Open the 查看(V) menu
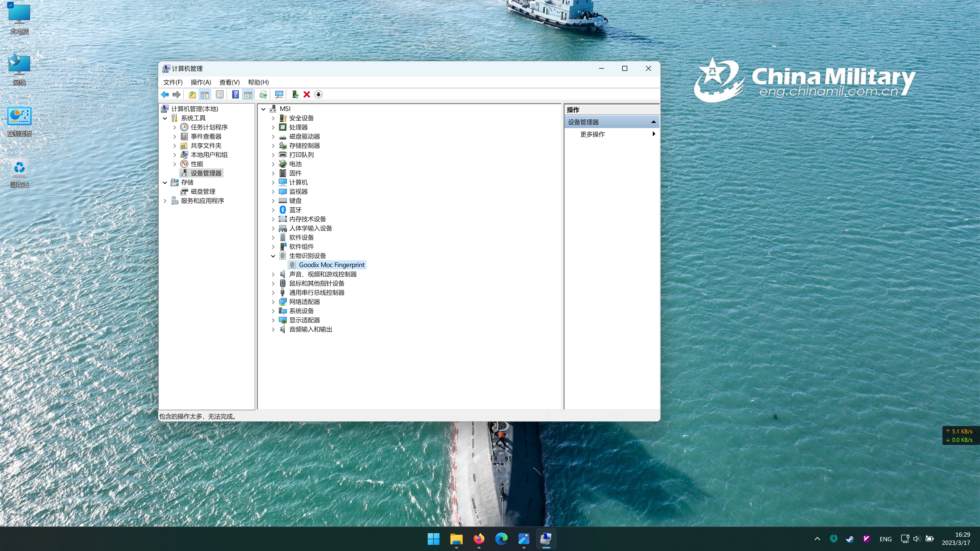Image resolution: width=980 pixels, height=551 pixels. [229, 82]
